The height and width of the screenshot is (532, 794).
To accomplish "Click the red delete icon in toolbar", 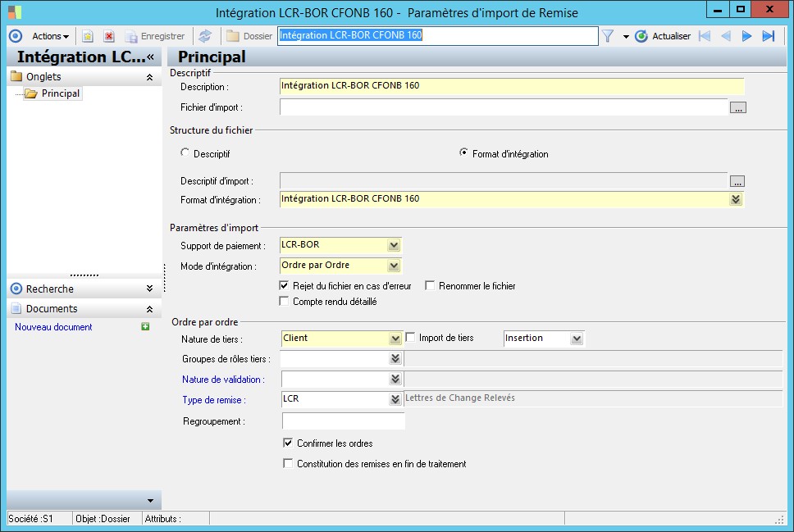I will tap(108, 36).
